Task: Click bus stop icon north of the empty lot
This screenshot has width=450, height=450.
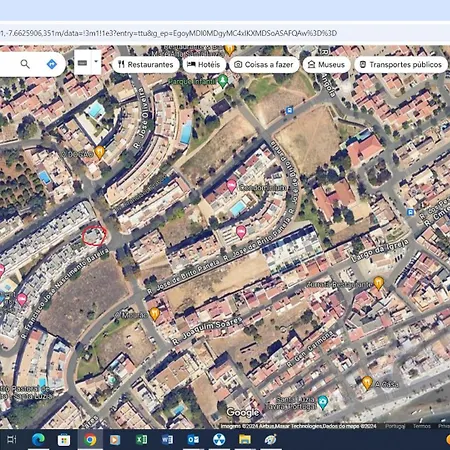Action: point(289,110)
